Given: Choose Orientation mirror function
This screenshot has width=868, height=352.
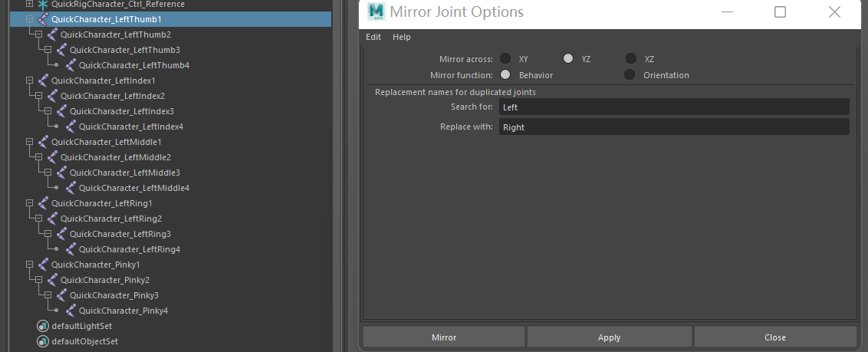Looking at the screenshot, I should (630, 74).
